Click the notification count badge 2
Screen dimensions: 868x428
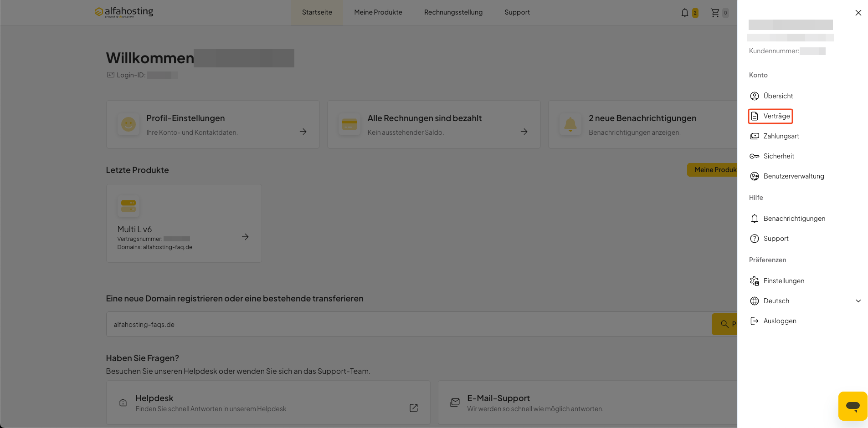coord(695,13)
